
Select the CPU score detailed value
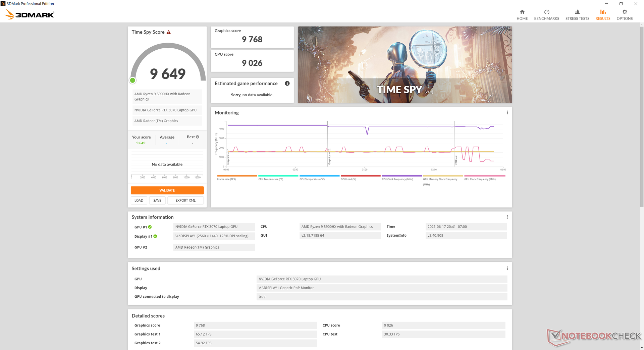[444, 326]
